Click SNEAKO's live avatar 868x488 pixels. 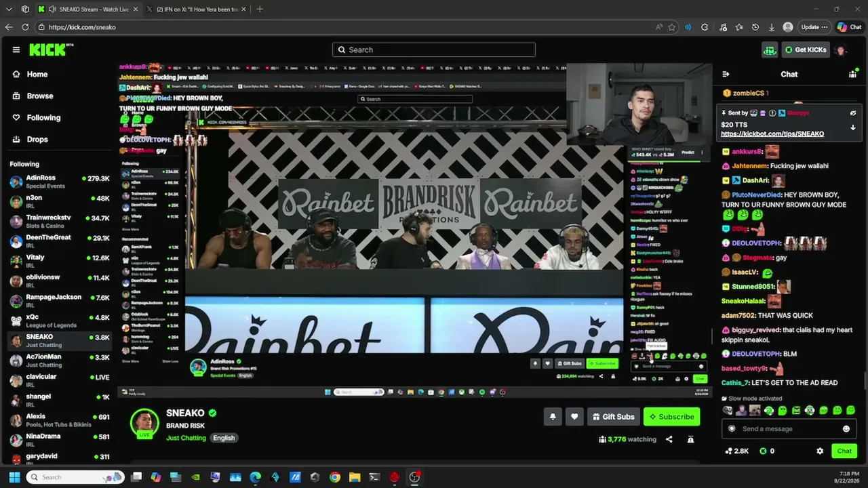tap(144, 424)
